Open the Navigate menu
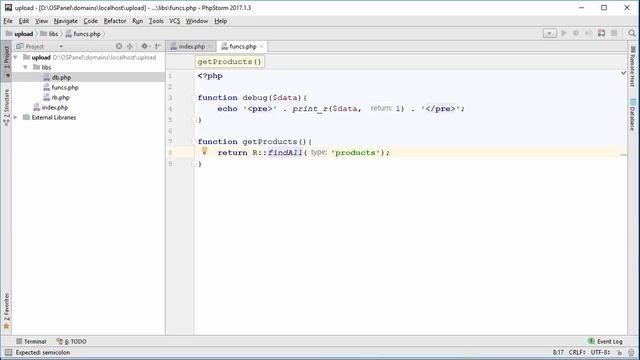 (x=65, y=21)
